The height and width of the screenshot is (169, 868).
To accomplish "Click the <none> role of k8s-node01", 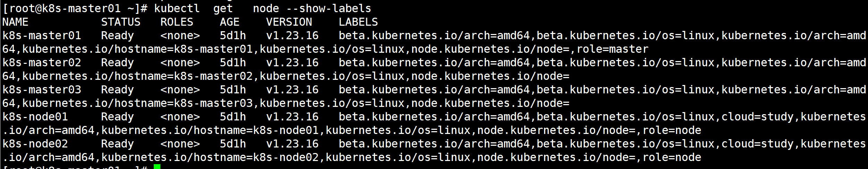I will point(180,117).
